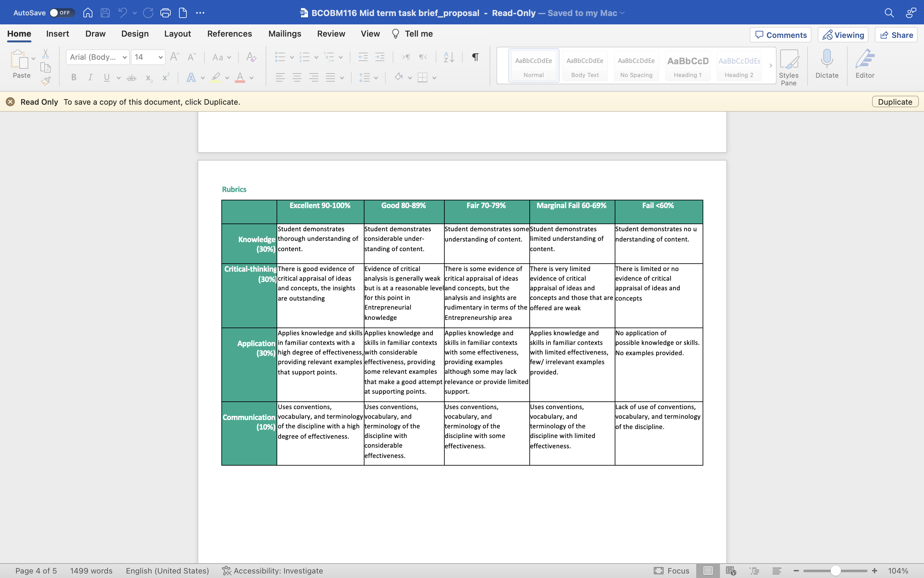Screen dimensions: 924x578
Task: Open the Design tab
Action: 135,34
